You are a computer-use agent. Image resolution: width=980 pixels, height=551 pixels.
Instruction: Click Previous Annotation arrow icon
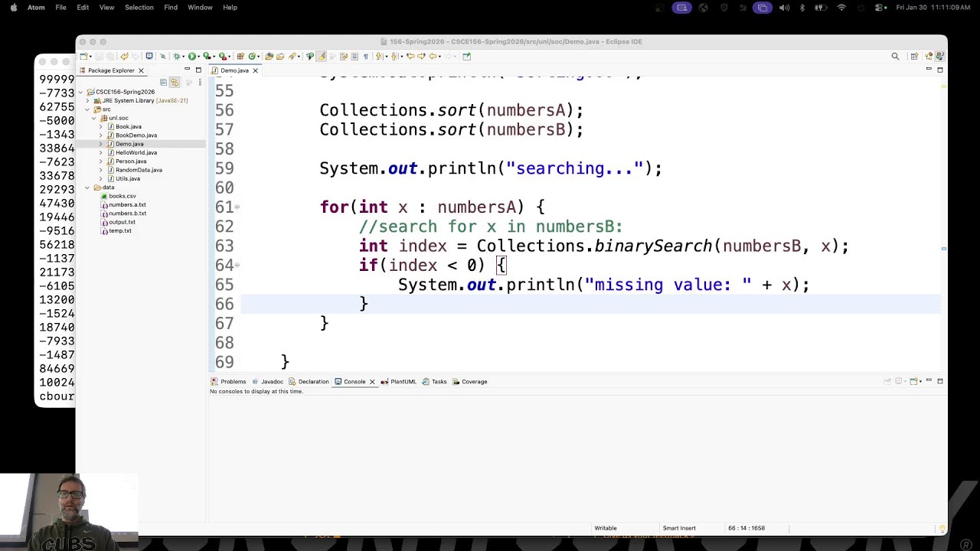395,56
